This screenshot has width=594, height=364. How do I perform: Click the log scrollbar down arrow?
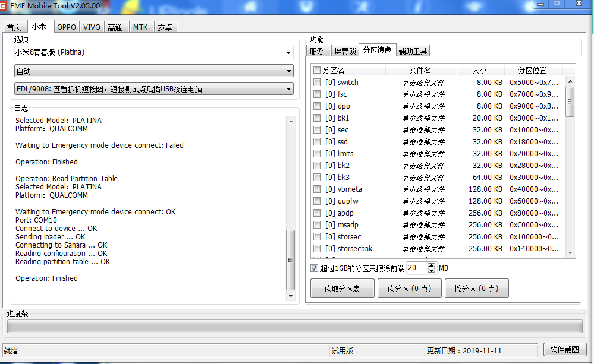click(291, 296)
